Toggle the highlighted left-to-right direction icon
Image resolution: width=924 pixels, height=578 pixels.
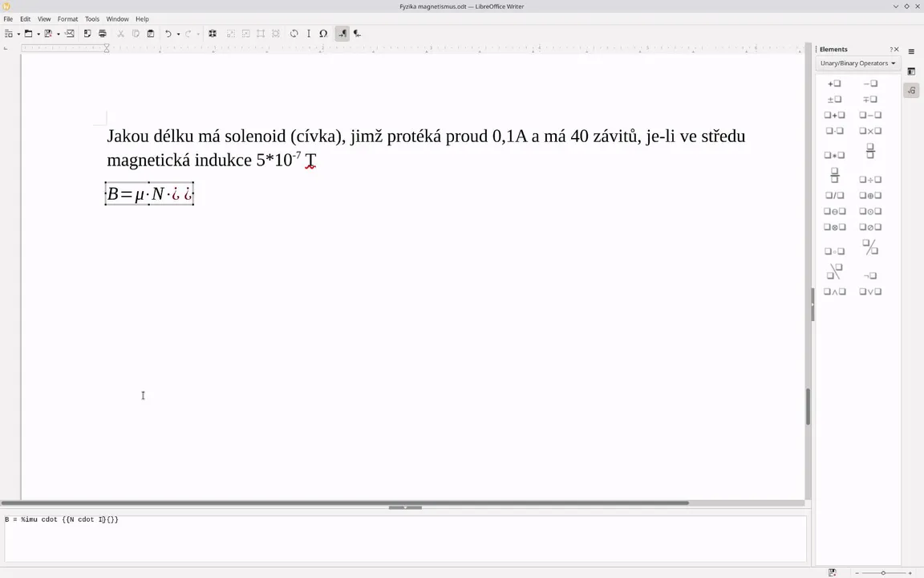click(x=342, y=34)
